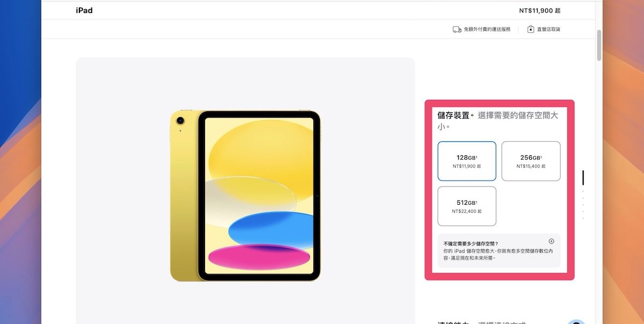The image size is (644, 324).
Task: Click the 直營店取貨 link
Action: [548, 29]
